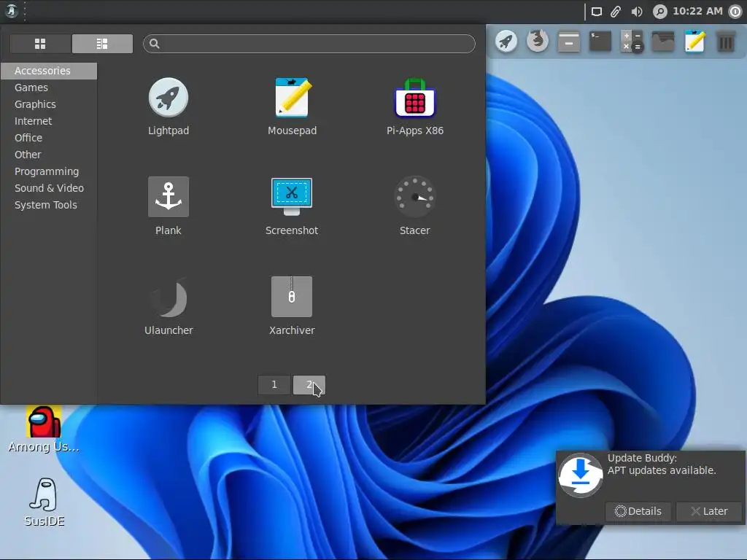
Task: Open the notepad icon in dock
Action: (694, 42)
